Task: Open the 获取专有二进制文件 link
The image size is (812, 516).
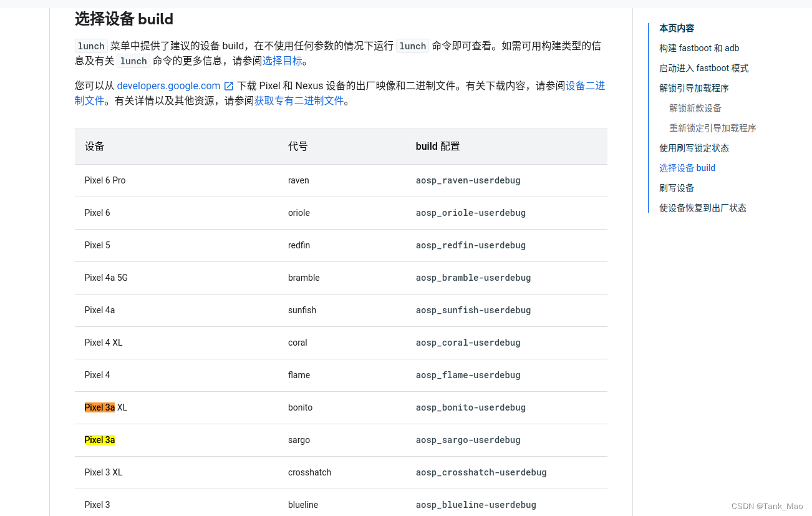Action: click(x=299, y=100)
